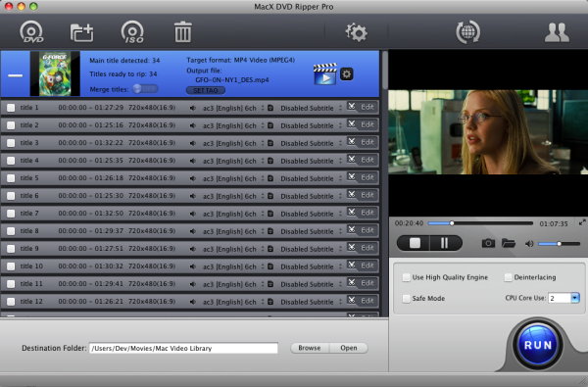This screenshot has height=387, width=588.
Task: Toggle the Merge titles switch
Action: click(145, 89)
